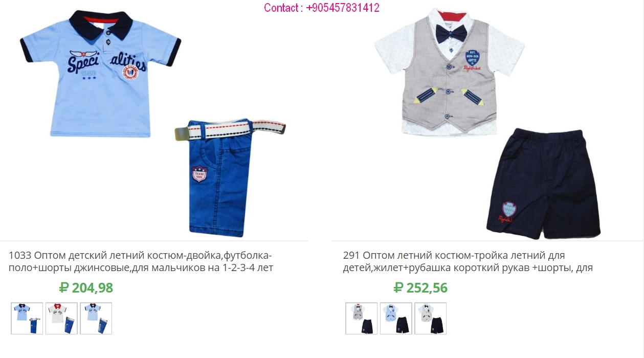Viewport: 644px width, 358px height.
Task: Click the navy shorts product image
Action: tap(544, 184)
